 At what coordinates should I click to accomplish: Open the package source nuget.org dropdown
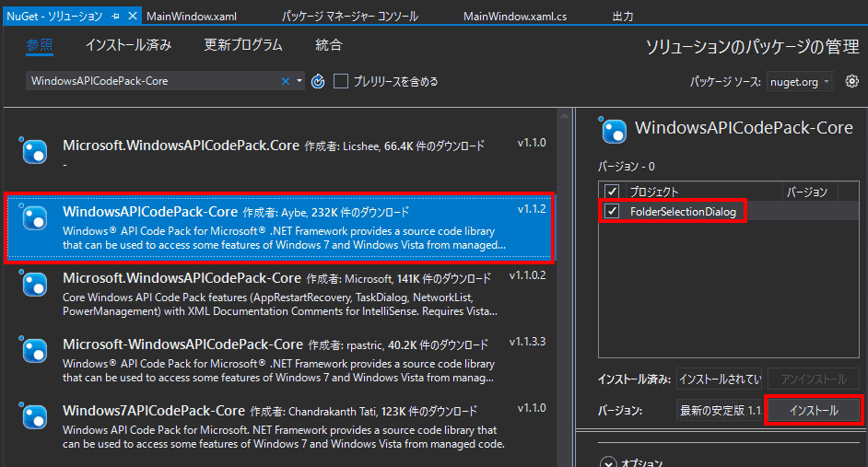click(800, 82)
